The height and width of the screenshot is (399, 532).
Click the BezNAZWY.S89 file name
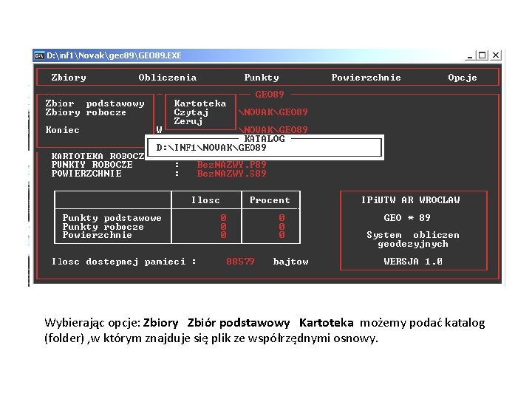pos(232,174)
